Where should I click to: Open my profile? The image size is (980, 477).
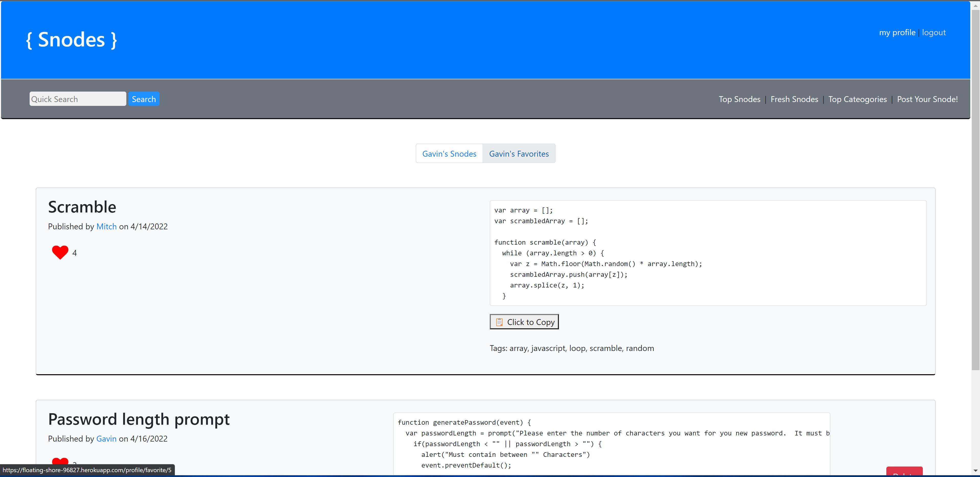click(x=898, y=32)
